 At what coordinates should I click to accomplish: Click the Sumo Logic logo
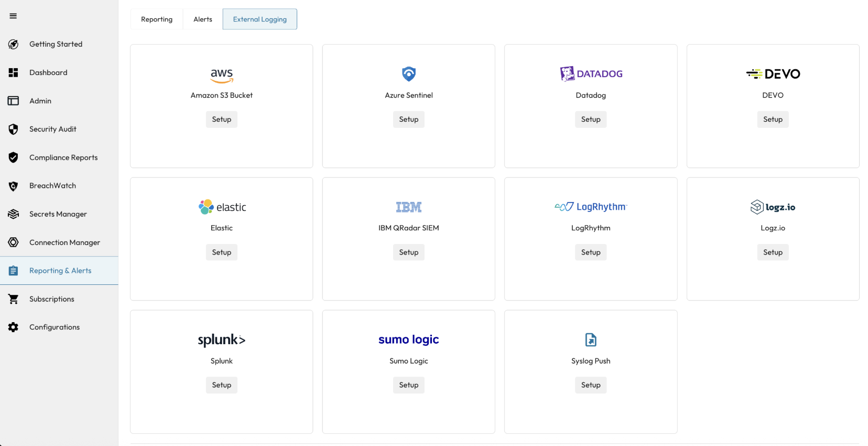coord(409,339)
